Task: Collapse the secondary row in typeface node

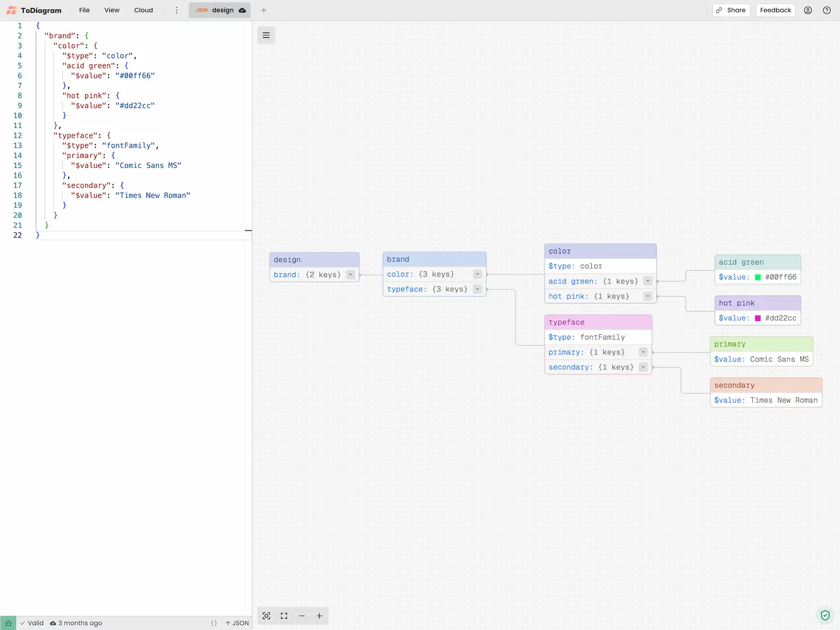Action: [x=643, y=367]
